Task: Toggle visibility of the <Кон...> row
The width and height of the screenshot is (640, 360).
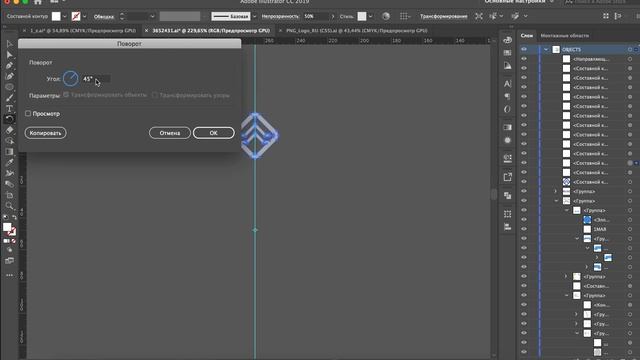Action: tap(524, 305)
